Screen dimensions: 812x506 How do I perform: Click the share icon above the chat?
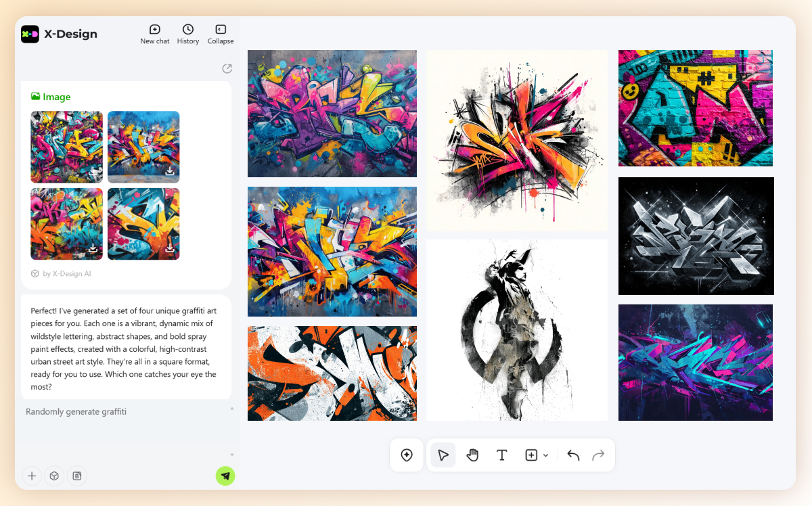[227, 68]
